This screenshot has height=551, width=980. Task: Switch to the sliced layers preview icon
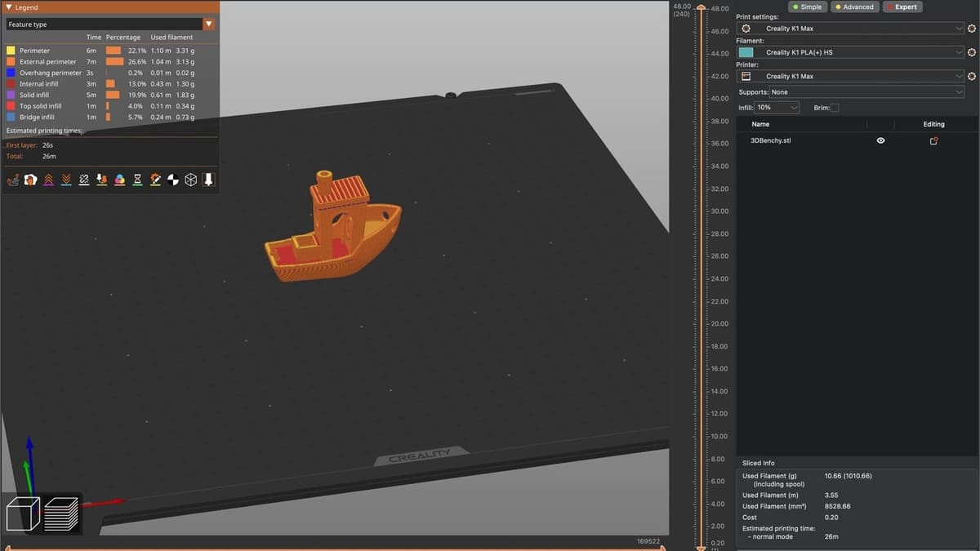(62, 513)
